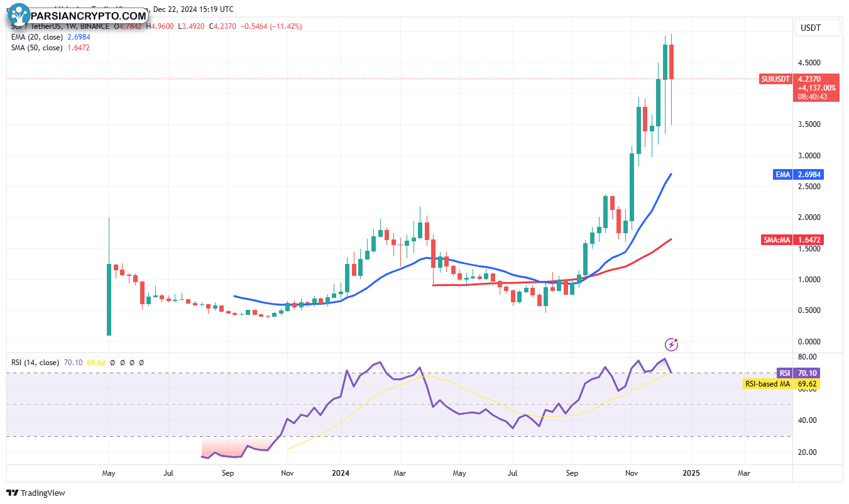849x504 pixels.
Task: Click the blue EMA 2.6984 scale label
Action: [x=799, y=175]
